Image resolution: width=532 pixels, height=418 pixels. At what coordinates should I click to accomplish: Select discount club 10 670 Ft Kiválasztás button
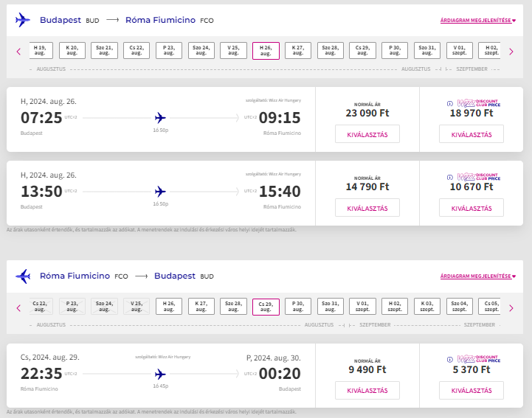471,207
